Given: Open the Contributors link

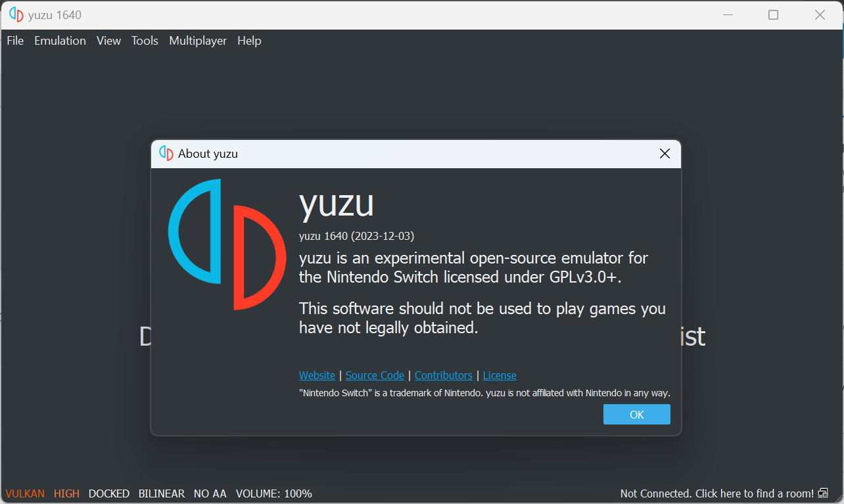Looking at the screenshot, I should [x=444, y=375].
